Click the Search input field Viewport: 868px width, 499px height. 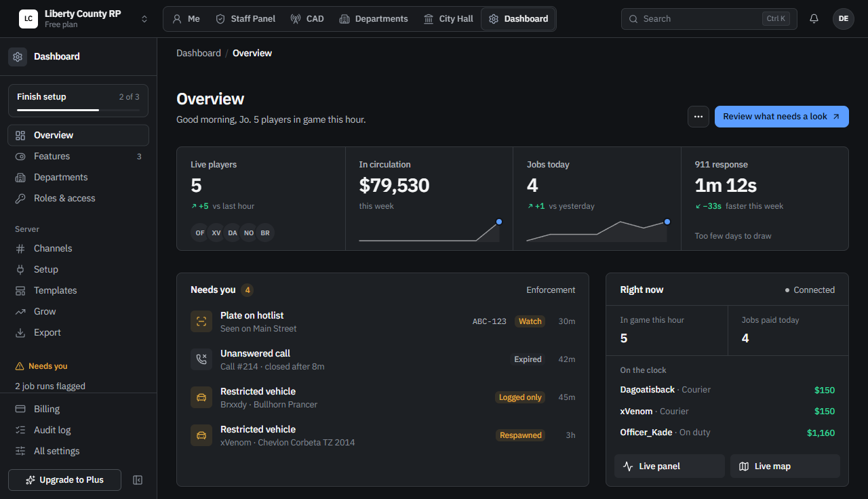(x=709, y=19)
